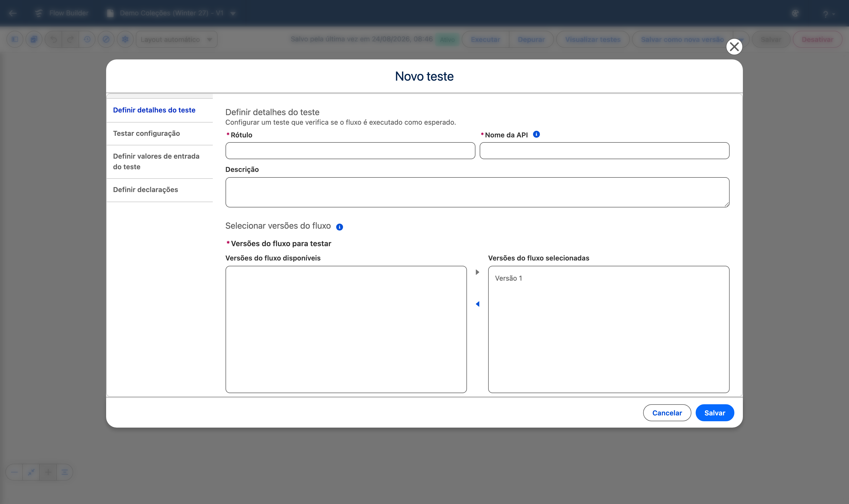Open the header help menu
The height and width of the screenshot is (504, 849).
coord(829,14)
